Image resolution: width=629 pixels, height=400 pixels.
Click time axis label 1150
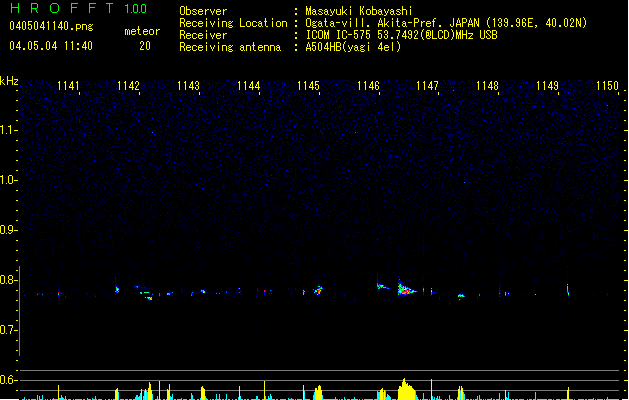pos(607,86)
